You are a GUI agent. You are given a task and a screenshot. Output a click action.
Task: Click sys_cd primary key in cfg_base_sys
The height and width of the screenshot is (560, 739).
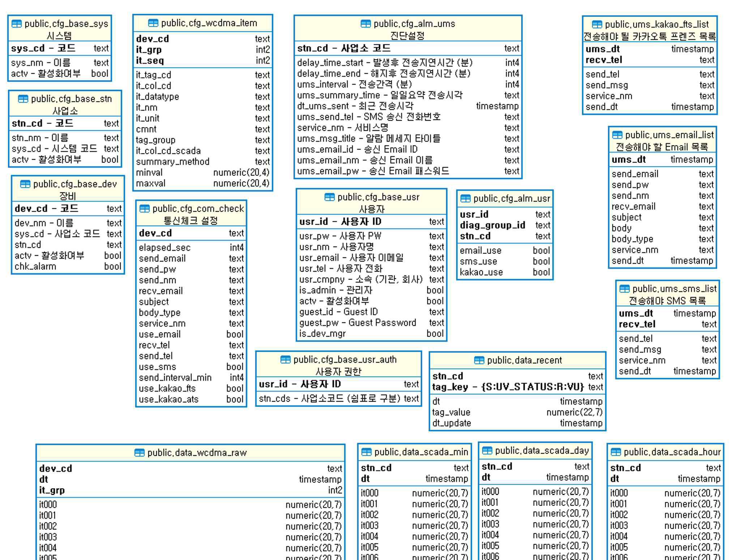click(x=60, y=48)
